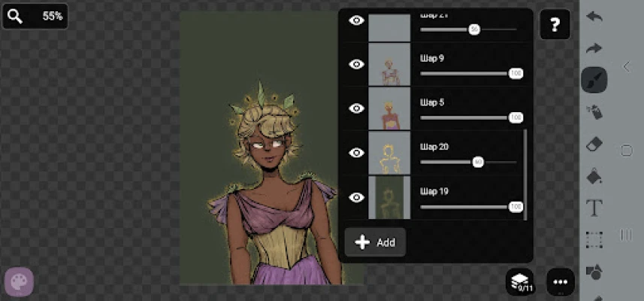Toggle visibility of layer Шар 20
The width and height of the screenshot is (644, 301).
tap(356, 153)
